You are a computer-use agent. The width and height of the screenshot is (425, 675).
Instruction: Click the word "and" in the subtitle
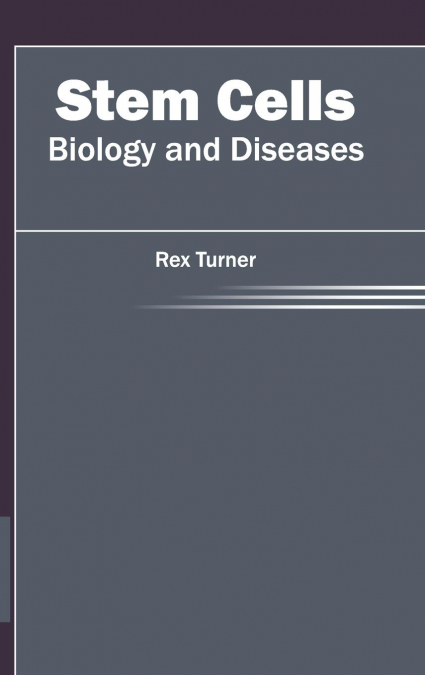click(192, 149)
